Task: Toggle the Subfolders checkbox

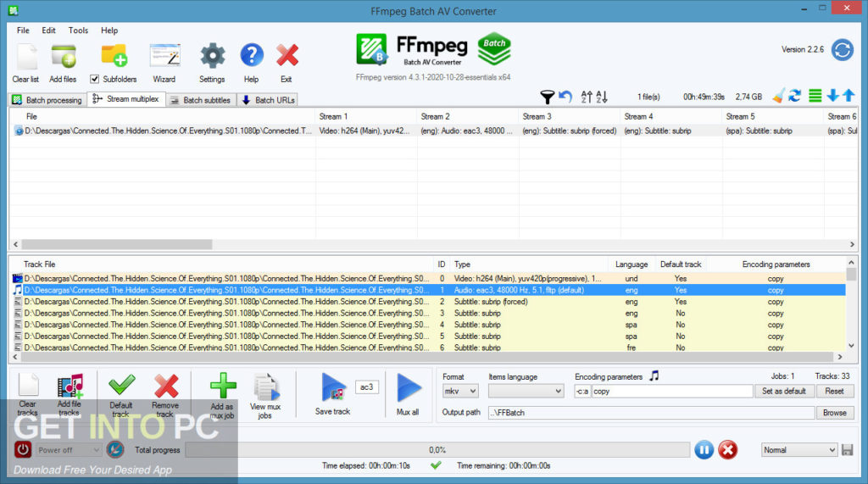Action: click(95, 79)
